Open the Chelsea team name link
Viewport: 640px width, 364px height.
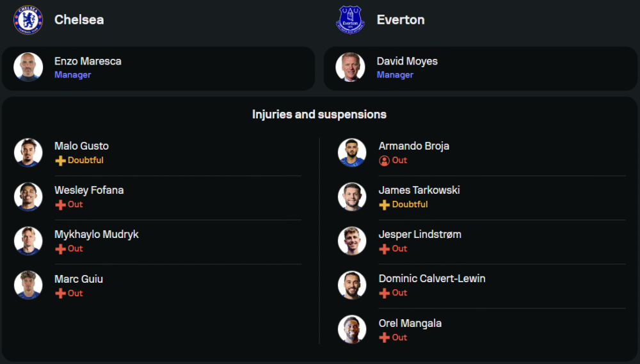(x=79, y=20)
